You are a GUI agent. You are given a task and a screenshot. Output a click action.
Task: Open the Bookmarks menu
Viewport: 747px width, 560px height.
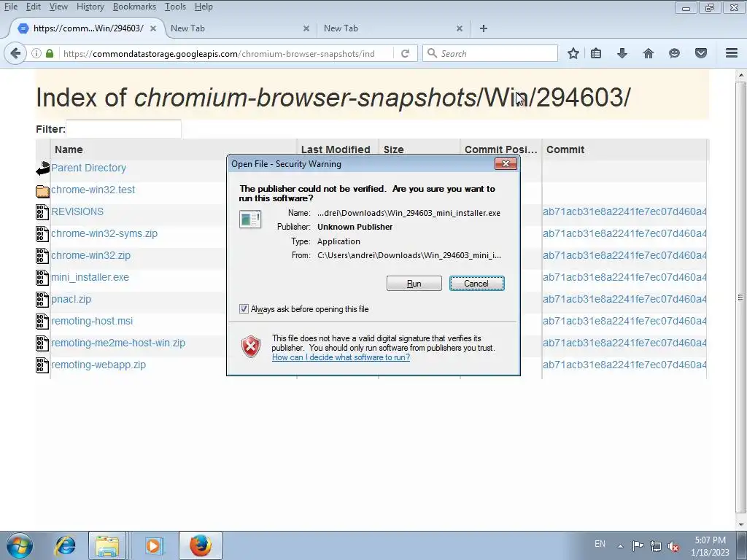(134, 7)
